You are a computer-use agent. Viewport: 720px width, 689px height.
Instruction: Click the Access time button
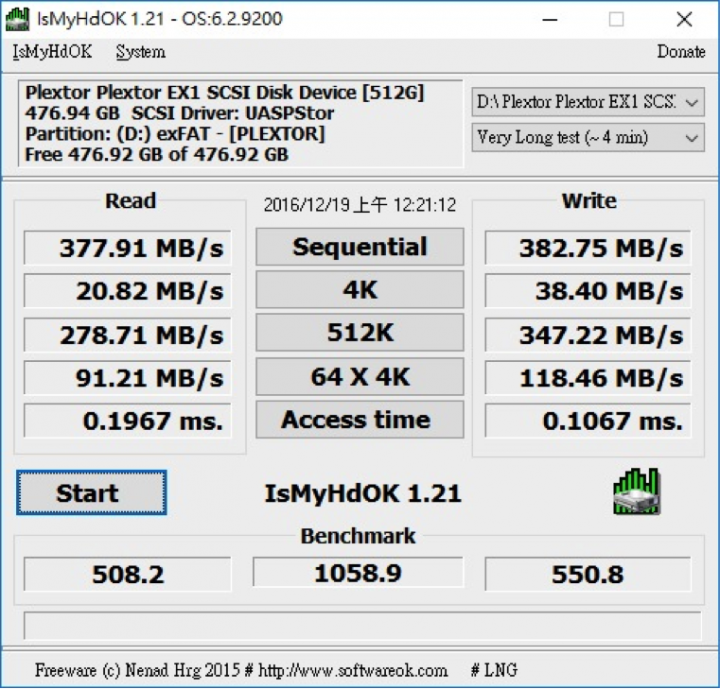pos(360,419)
